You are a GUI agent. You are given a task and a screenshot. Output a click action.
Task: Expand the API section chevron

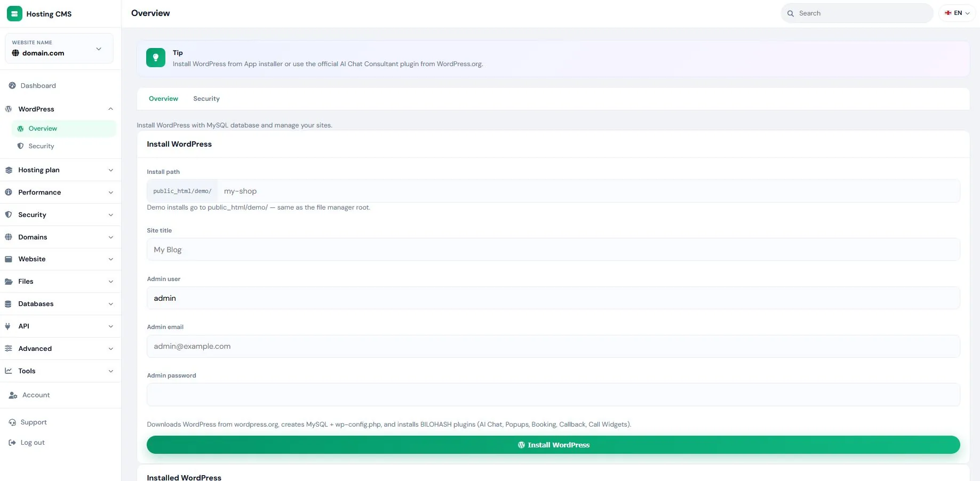click(110, 326)
